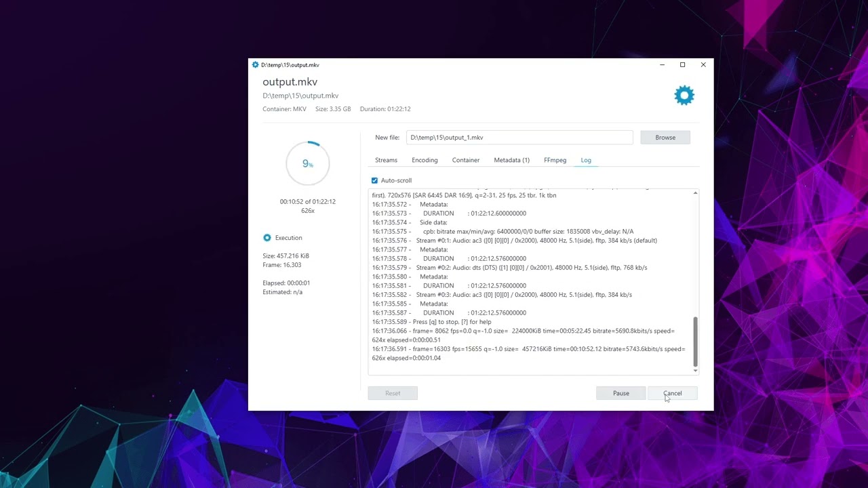Click the D:\temp\15\output.mkv path below title
Image resolution: width=868 pixels, height=488 pixels.
[300, 96]
